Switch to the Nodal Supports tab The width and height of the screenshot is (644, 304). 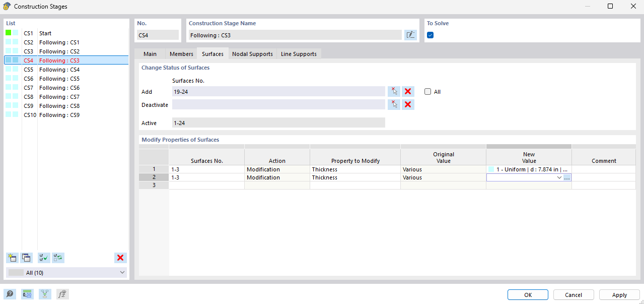pyautogui.click(x=252, y=53)
